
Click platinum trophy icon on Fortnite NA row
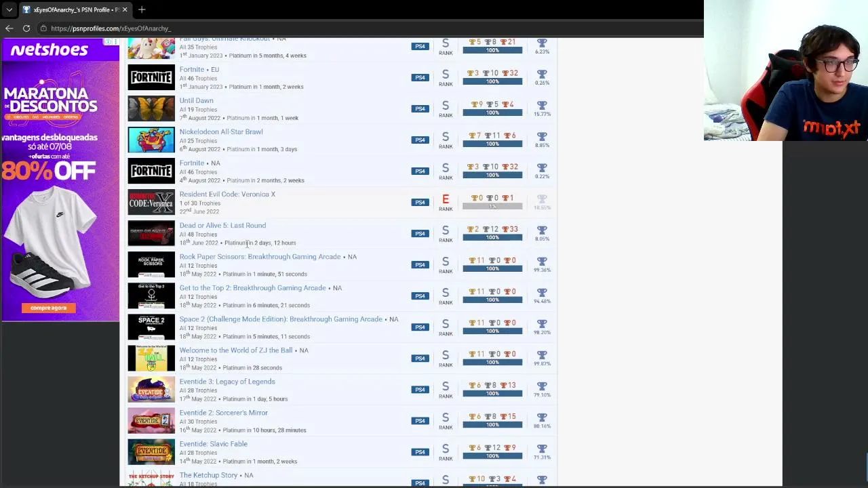[x=542, y=167]
